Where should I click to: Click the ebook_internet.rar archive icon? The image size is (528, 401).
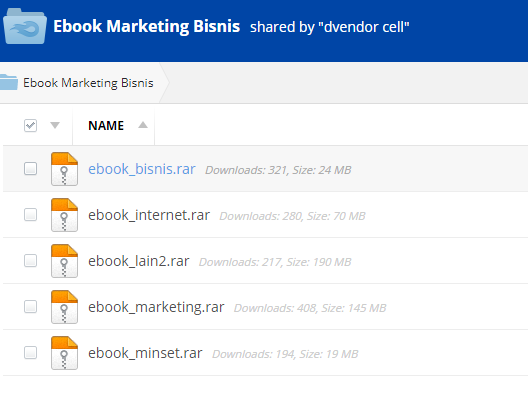(64, 215)
